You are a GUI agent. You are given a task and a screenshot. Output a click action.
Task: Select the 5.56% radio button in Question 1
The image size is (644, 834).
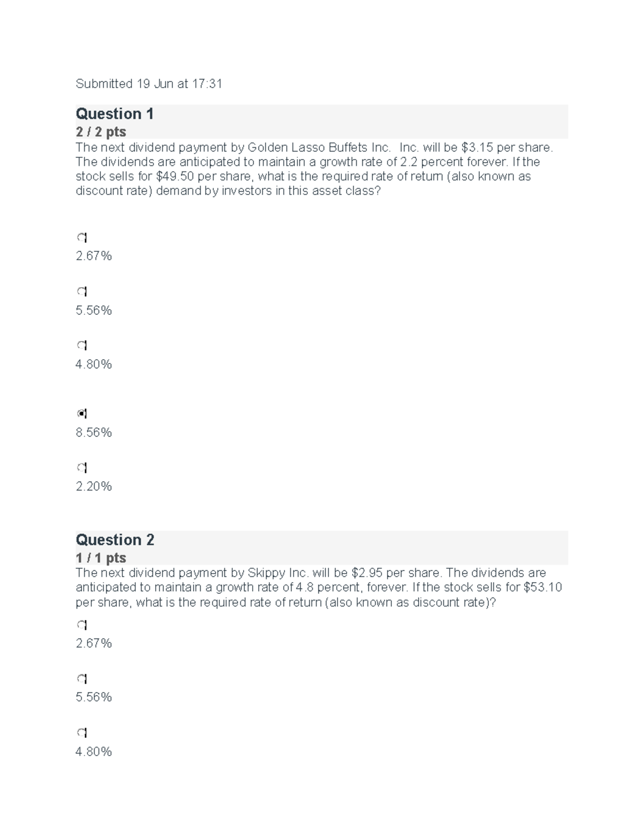click(82, 292)
